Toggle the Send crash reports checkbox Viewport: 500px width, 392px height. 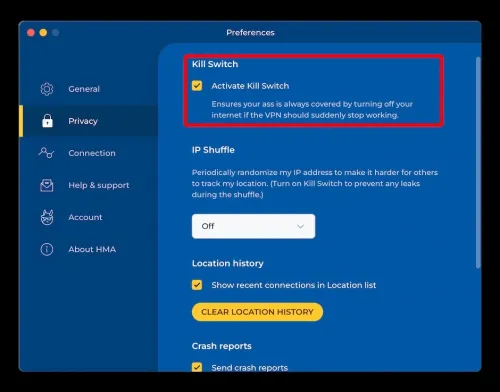click(x=197, y=367)
